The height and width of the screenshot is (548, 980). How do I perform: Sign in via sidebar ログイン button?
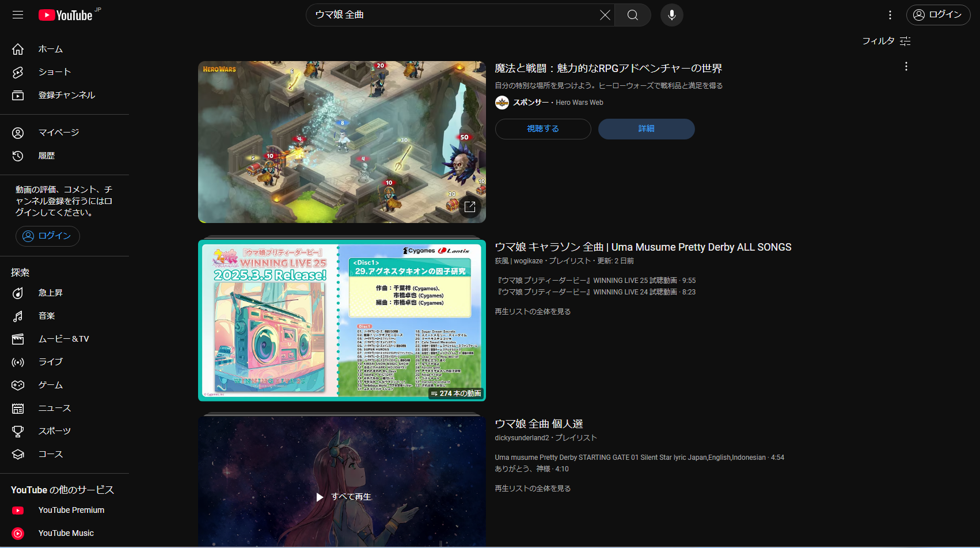tap(47, 236)
